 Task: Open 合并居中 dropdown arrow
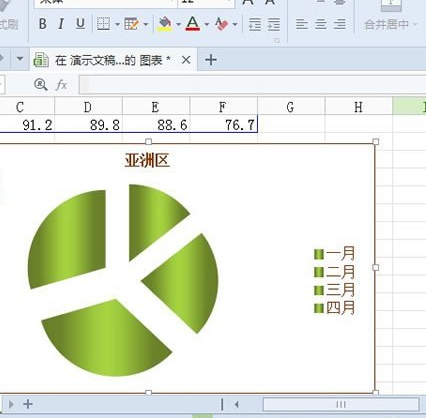(x=415, y=24)
